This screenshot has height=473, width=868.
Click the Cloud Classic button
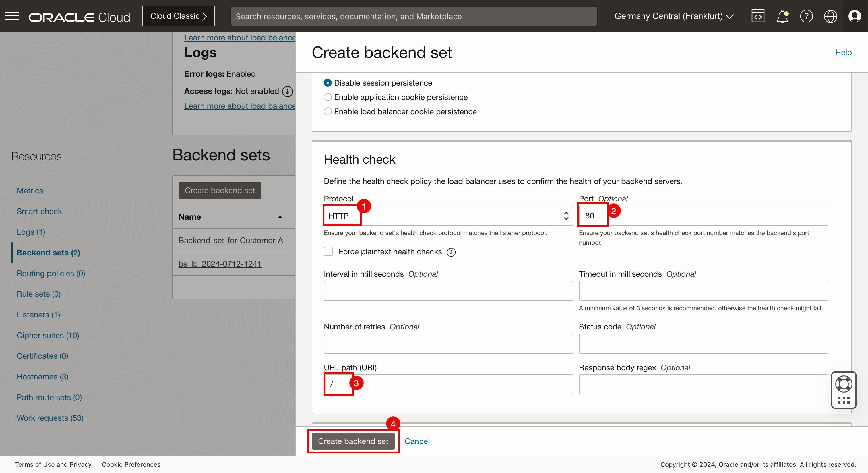point(178,16)
